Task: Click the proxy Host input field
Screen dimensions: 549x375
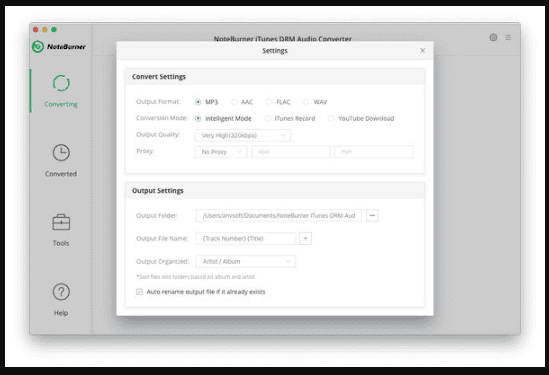Action: tap(291, 152)
